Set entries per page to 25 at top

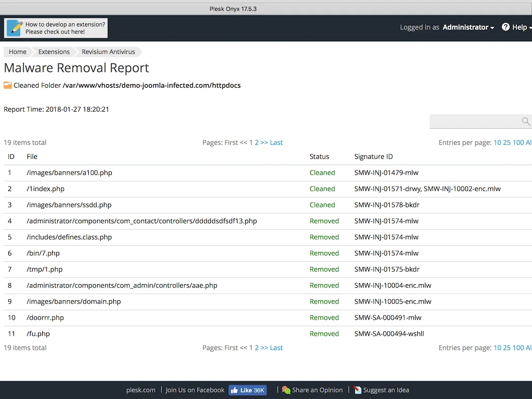507,142
